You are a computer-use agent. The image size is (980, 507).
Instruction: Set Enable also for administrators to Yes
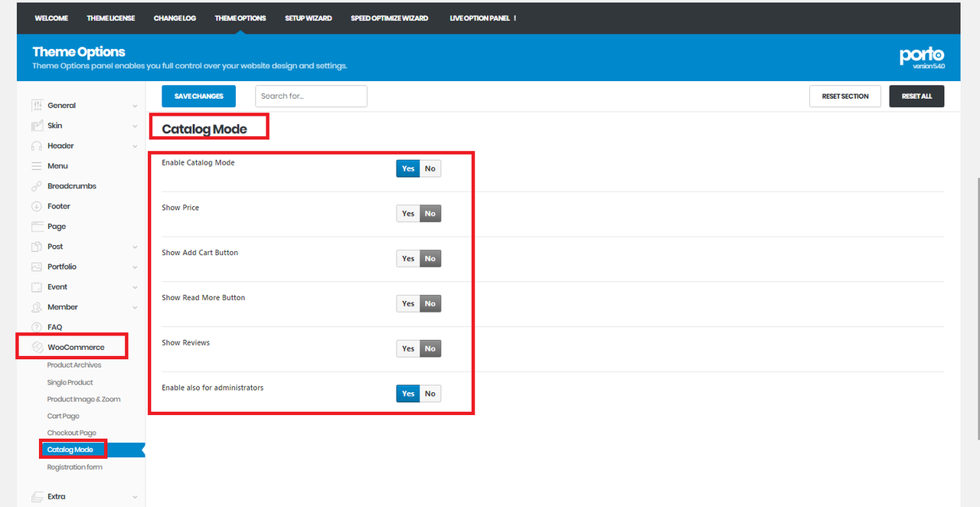click(x=408, y=394)
